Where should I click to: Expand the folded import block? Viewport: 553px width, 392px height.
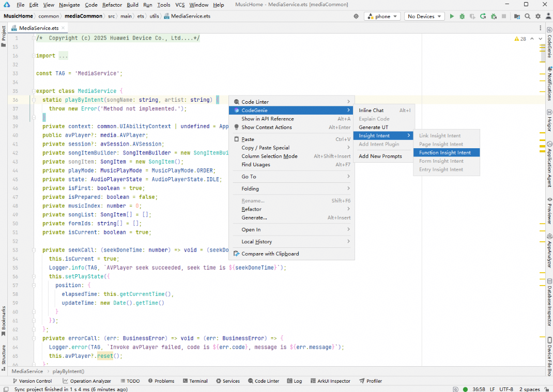coord(63,56)
